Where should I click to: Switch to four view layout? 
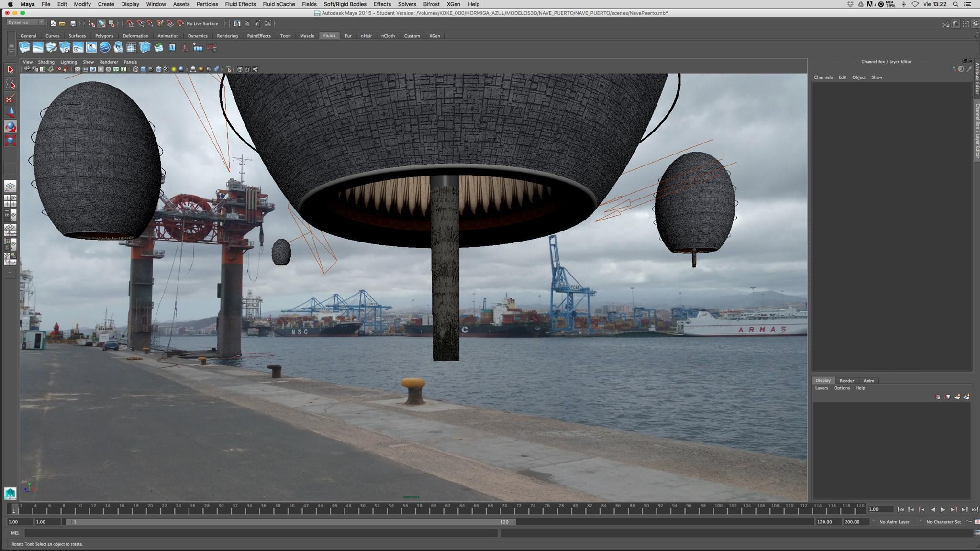click(11, 200)
